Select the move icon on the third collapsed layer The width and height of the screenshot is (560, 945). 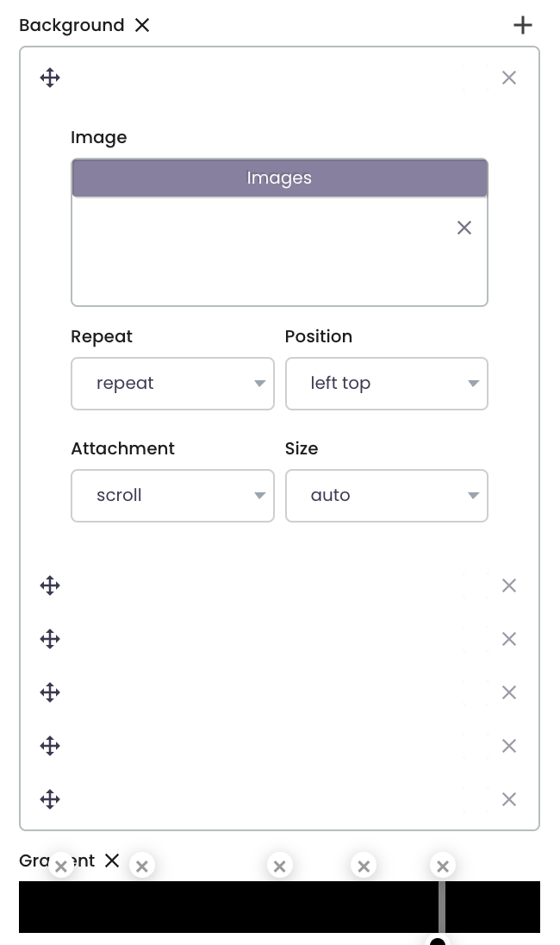tap(50, 692)
